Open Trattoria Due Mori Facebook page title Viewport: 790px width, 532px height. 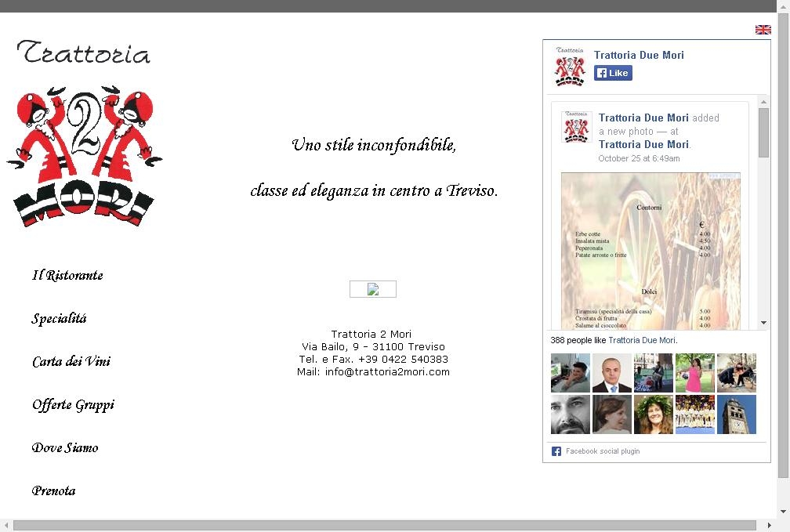(639, 55)
